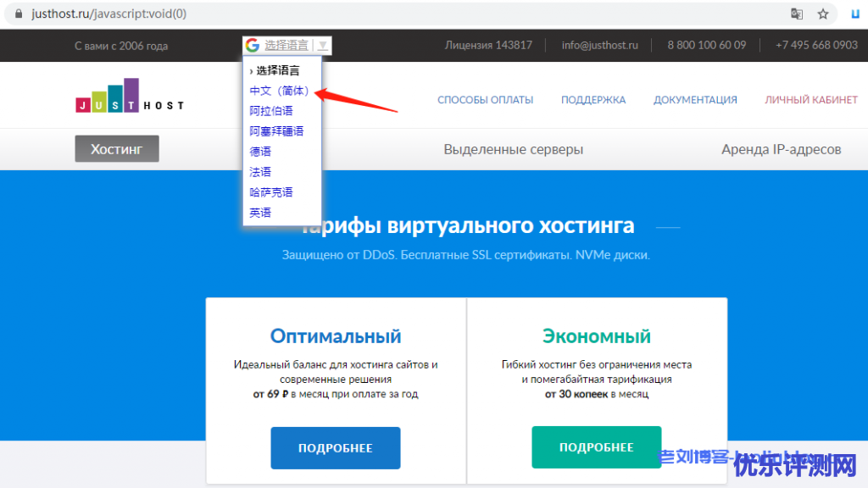
Task: Pick 阿塞拜疆语 from the language list
Action: 276,131
